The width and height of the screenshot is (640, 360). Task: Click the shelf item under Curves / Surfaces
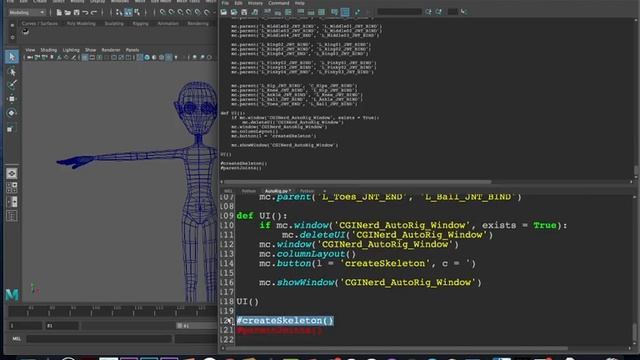(x=26, y=31)
